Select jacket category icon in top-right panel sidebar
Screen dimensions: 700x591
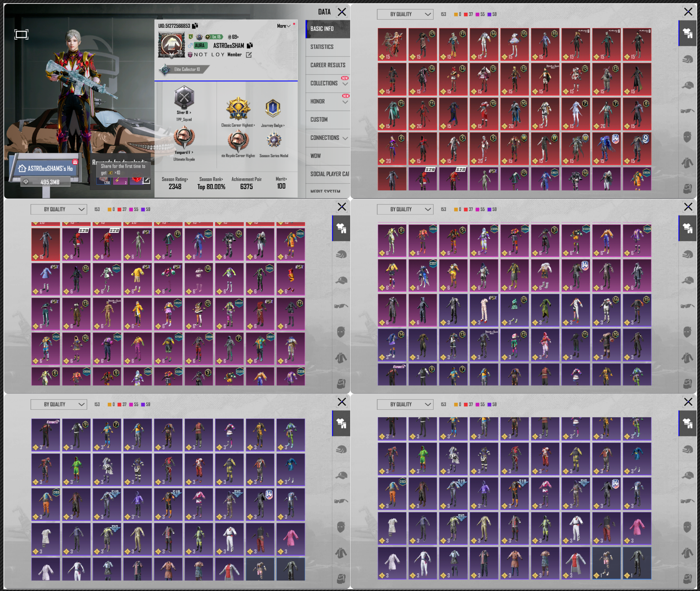687,163
